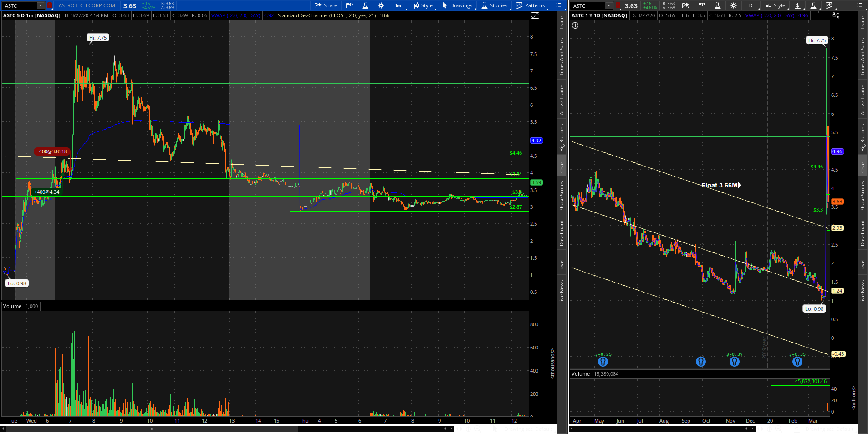Open the right sidebar Active Trader tab

863,100
